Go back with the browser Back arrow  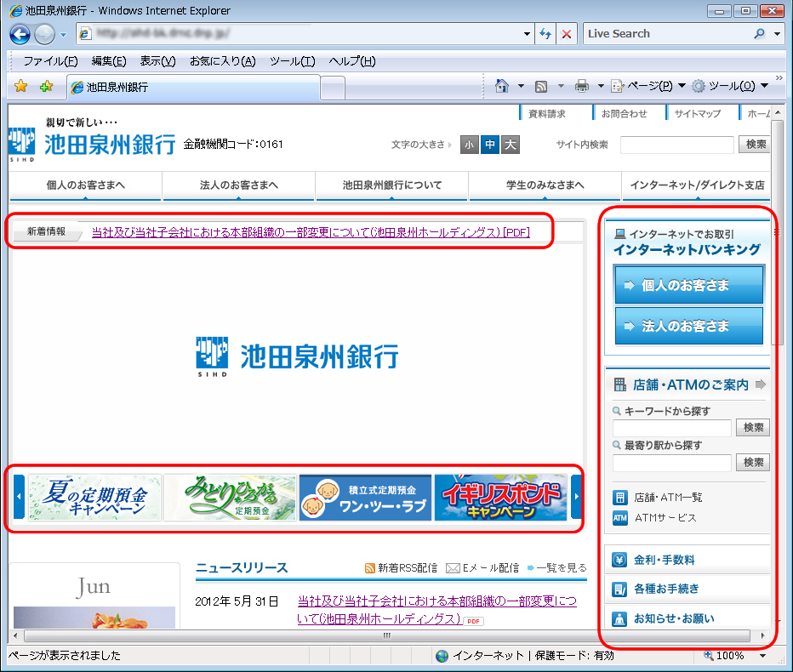[x=20, y=34]
